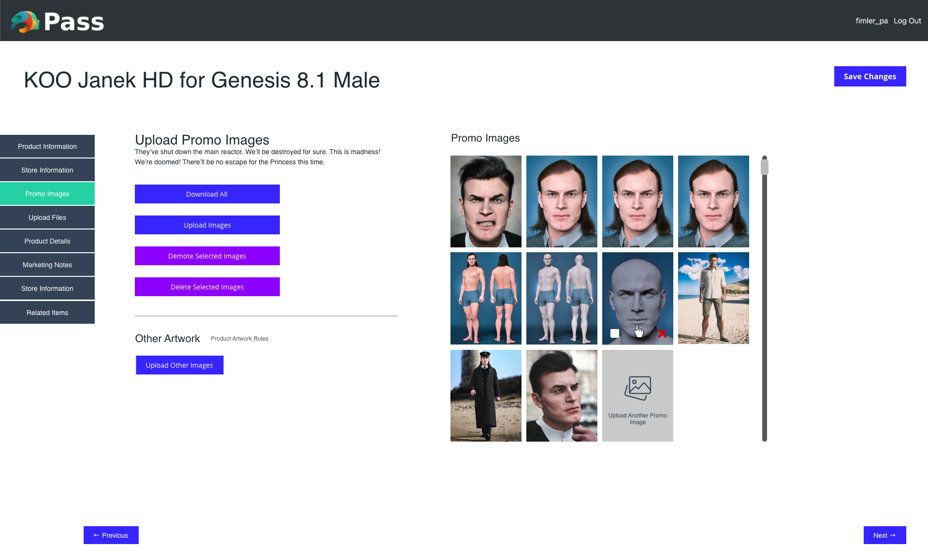Viewport: 928px width, 560px height.
Task: Tick the selection checkbox on the gray head thumbnail
Action: click(615, 333)
